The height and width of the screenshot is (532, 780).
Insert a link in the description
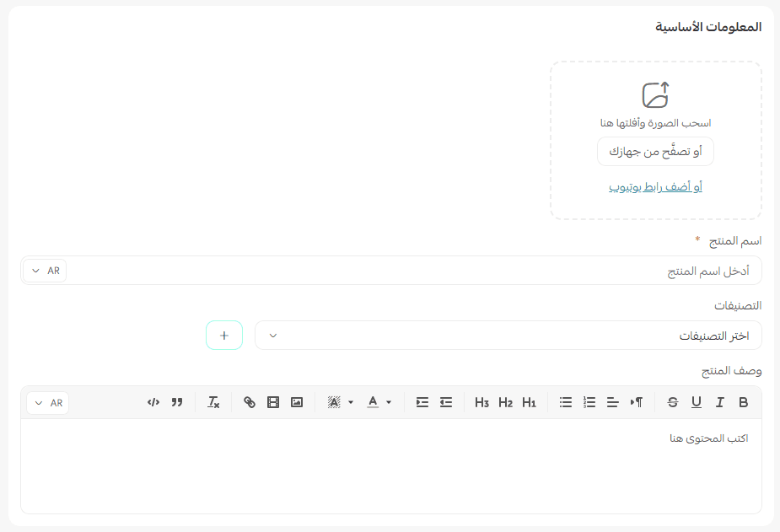click(249, 403)
